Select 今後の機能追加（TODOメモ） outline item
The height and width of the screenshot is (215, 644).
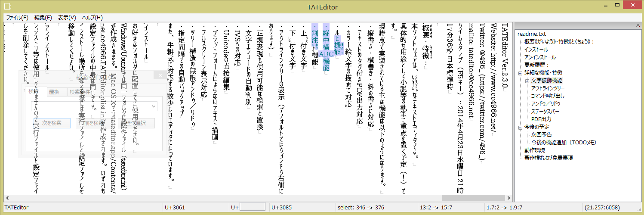[x=563, y=143]
